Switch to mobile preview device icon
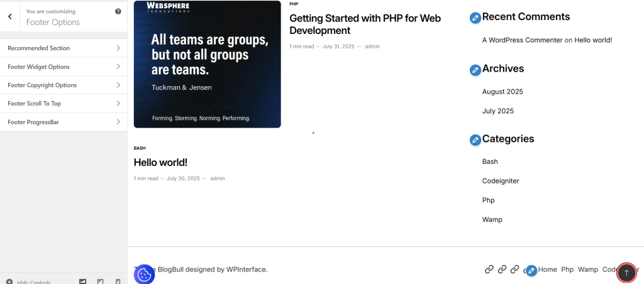 tap(118, 281)
